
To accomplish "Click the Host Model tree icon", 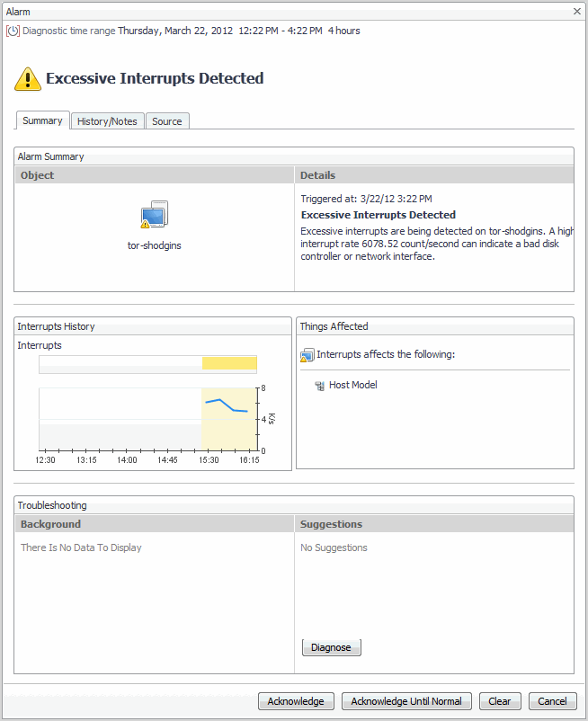I will pos(319,386).
